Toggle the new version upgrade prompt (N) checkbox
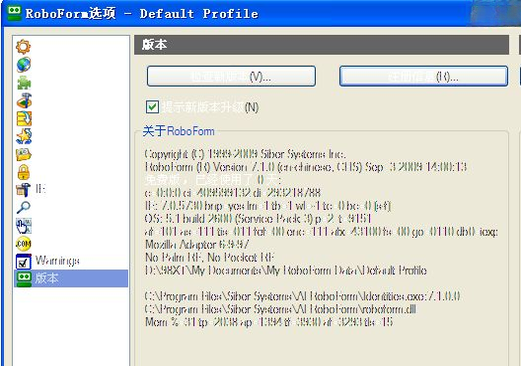The width and height of the screenshot is (521, 366). point(152,107)
